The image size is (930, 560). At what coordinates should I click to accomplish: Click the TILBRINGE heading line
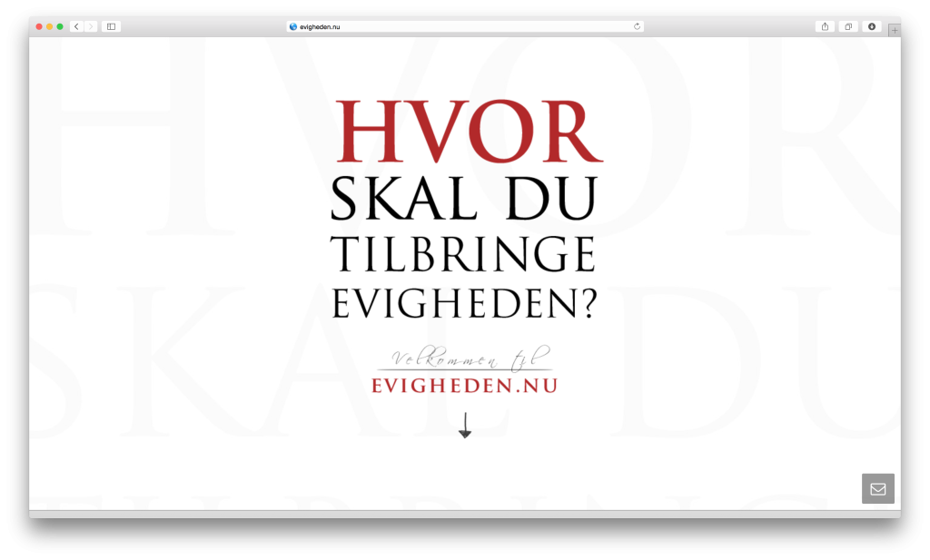(x=462, y=254)
